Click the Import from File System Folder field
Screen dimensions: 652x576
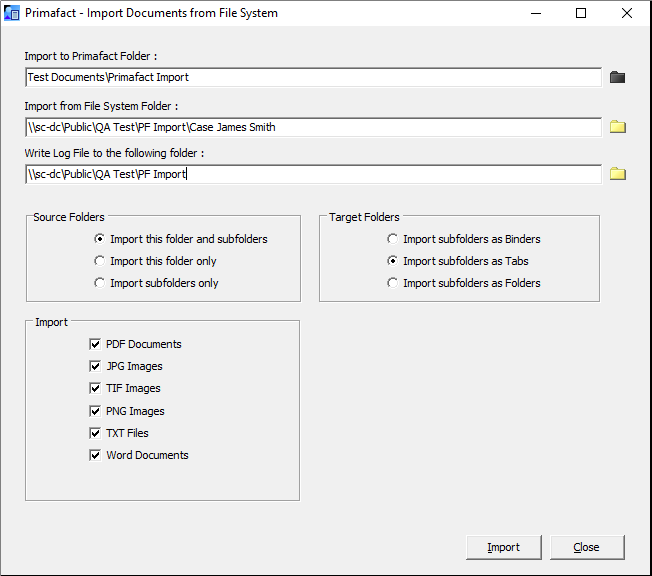pos(313,127)
